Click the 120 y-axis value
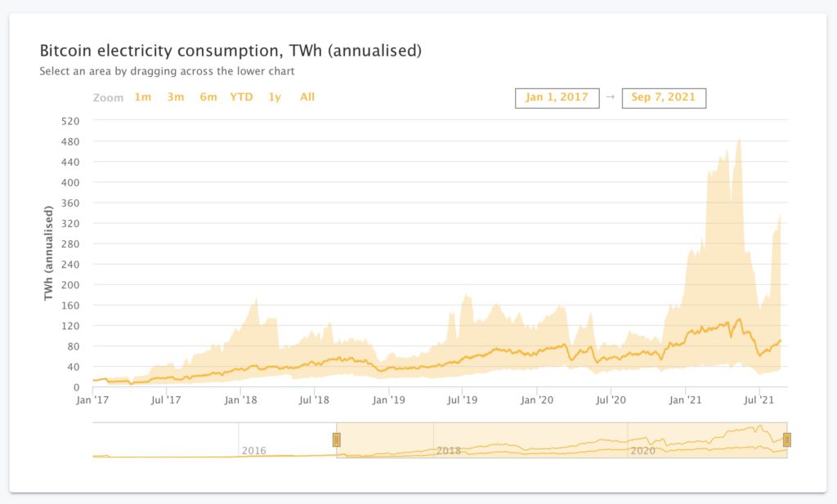The width and height of the screenshot is (837, 504). pos(70,326)
